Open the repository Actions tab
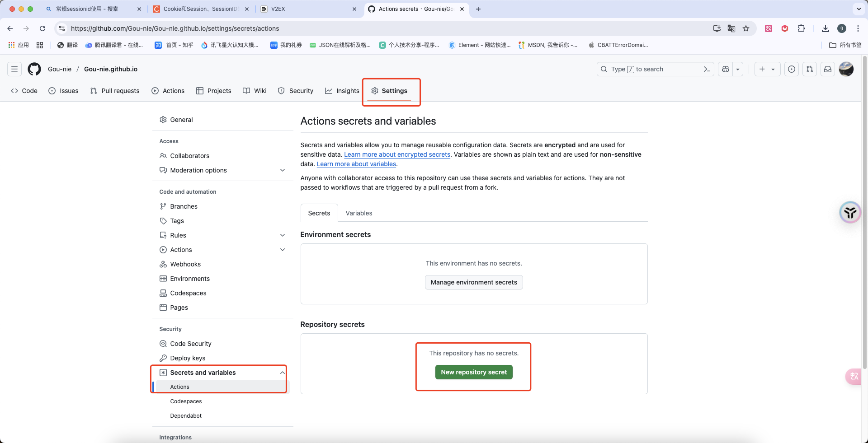This screenshot has width=868, height=443. pos(168,91)
